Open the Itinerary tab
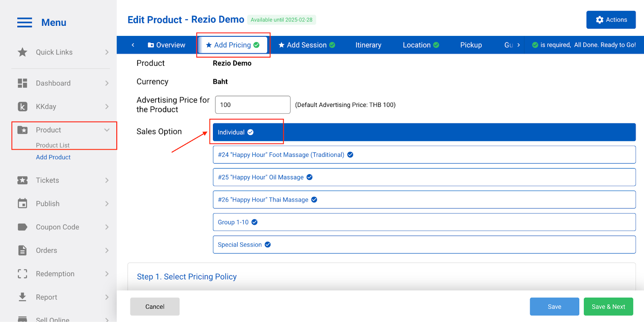Viewport: 644px width, 322px height. (x=368, y=45)
